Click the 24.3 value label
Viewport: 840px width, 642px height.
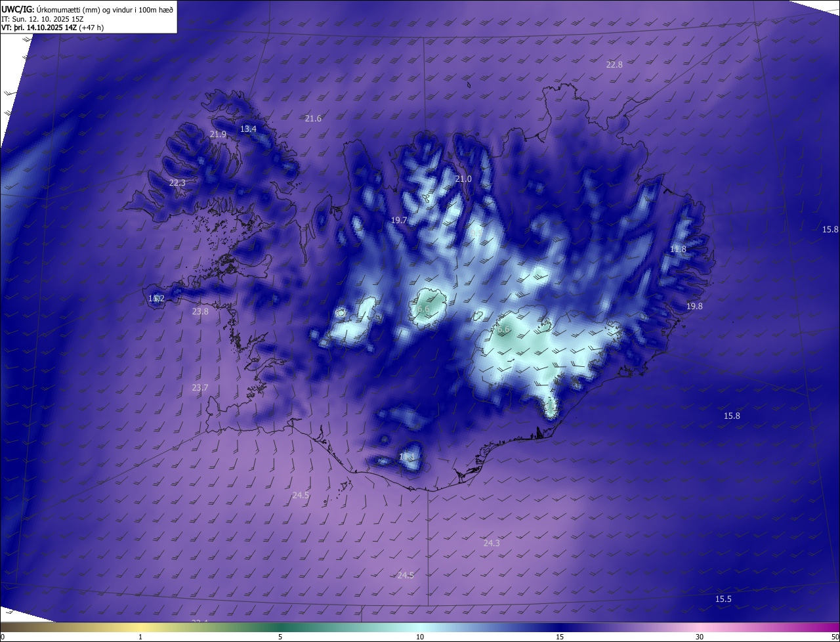[492, 543]
